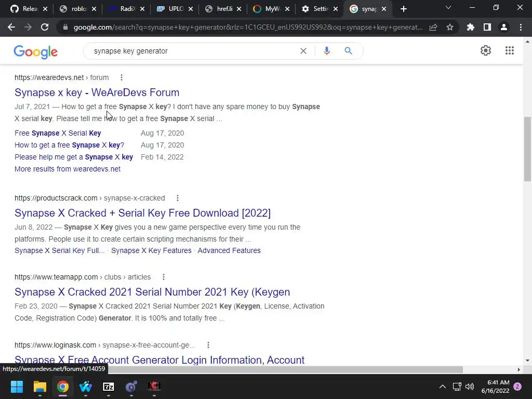Open options for loginask.com result
The image size is (532, 399).
(208, 345)
